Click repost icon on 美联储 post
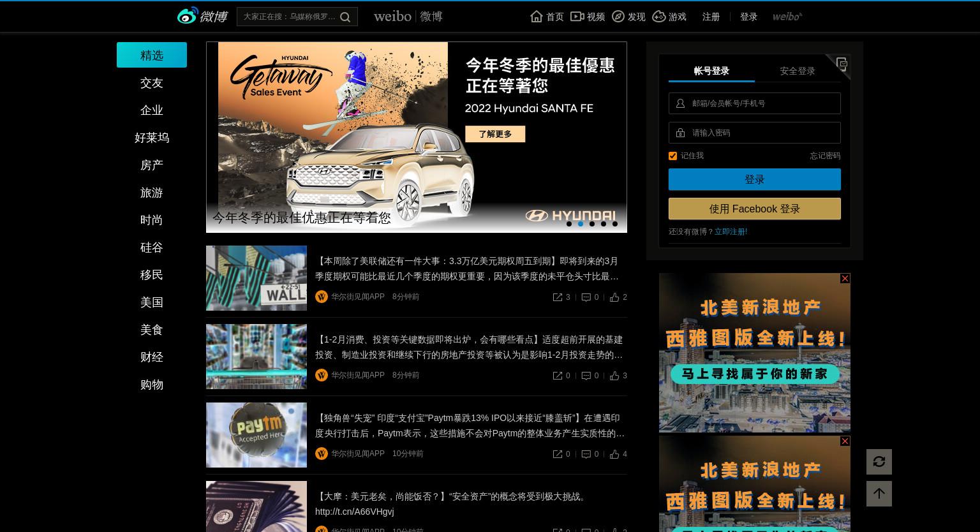Image resolution: width=980 pixels, height=532 pixels. 558,297
